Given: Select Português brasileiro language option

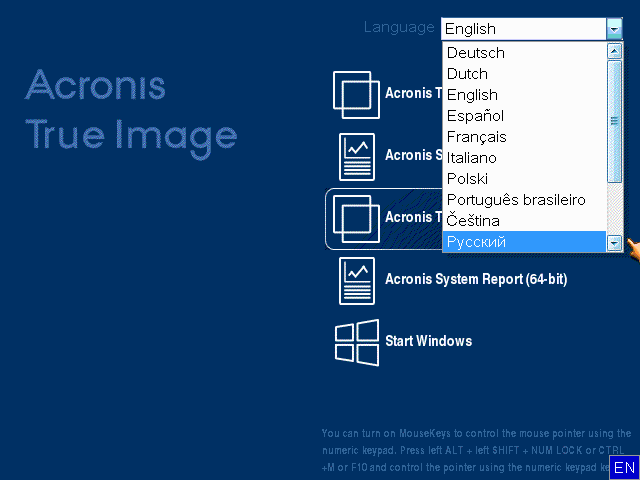Looking at the screenshot, I should (x=516, y=200).
